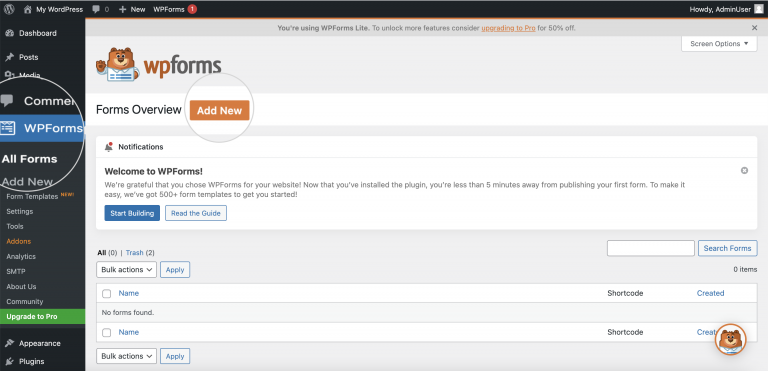Click the AdminUser avatar image
Screen dimensions: 768x371
click(759, 9)
